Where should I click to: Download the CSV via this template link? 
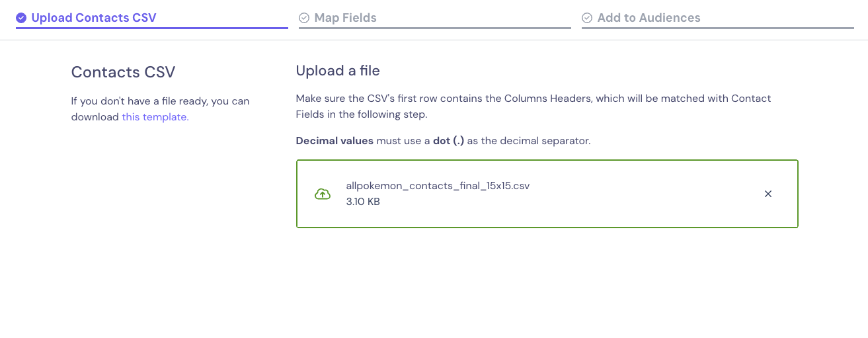click(x=155, y=117)
